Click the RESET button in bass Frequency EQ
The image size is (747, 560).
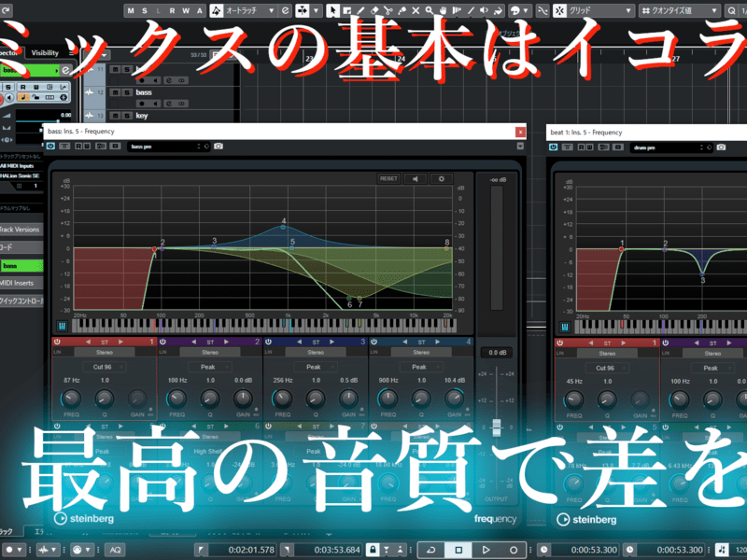[388, 178]
